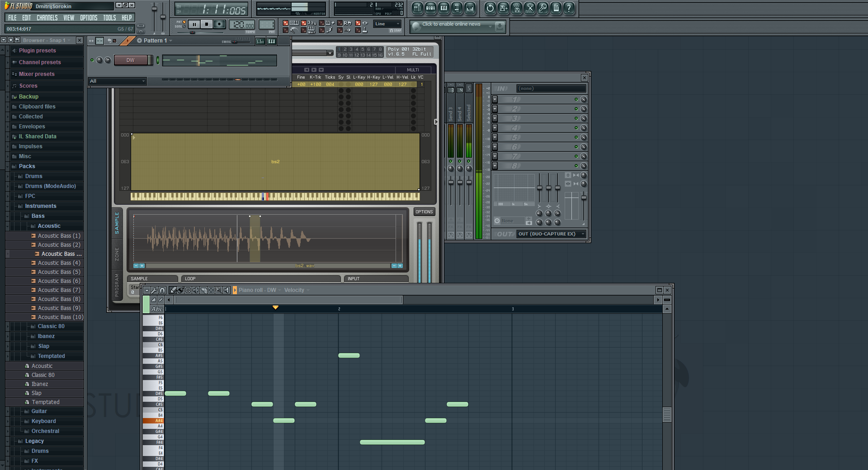This screenshot has height=470, width=868.
Task: Open the mixer IN (none) selector
Action: (552, 89)
